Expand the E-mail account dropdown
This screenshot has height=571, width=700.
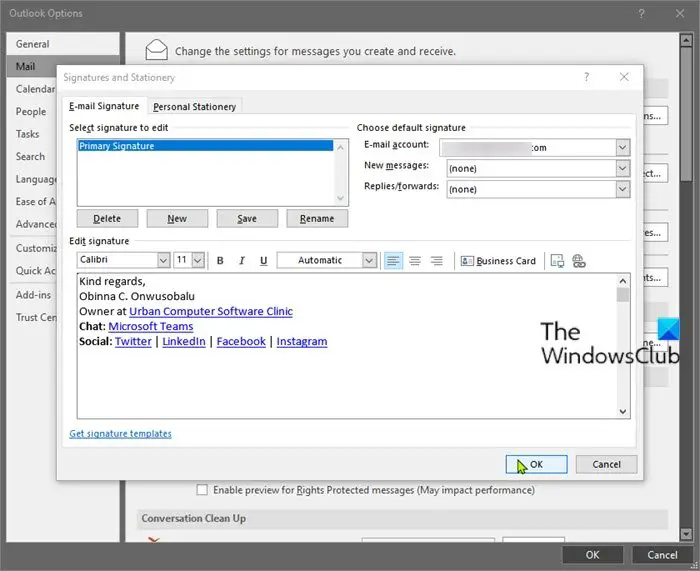tap(623, 147)
